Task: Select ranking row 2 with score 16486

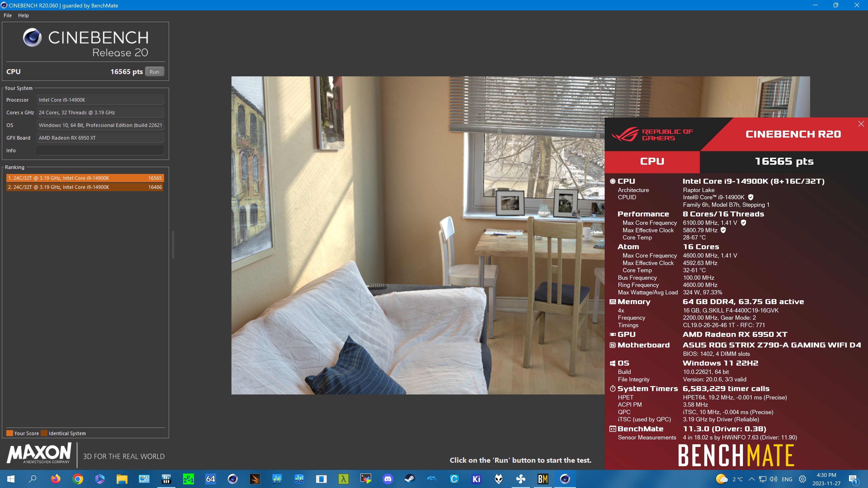Action: click(x=85, y=187)
